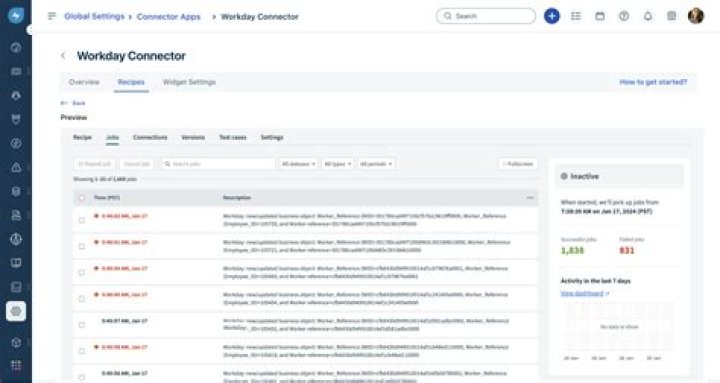Tick the failed job checkbox directly below 3:40:57 AM
720x383 pixels.
click(x=82, y=351)
